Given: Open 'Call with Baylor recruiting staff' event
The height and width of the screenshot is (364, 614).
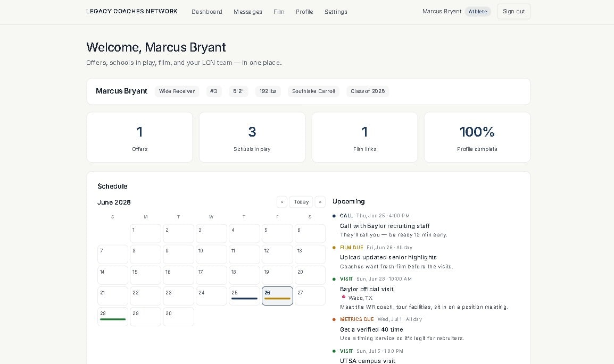Looking at the screenshot, I should pyautogui.click(x=385, y=226).
